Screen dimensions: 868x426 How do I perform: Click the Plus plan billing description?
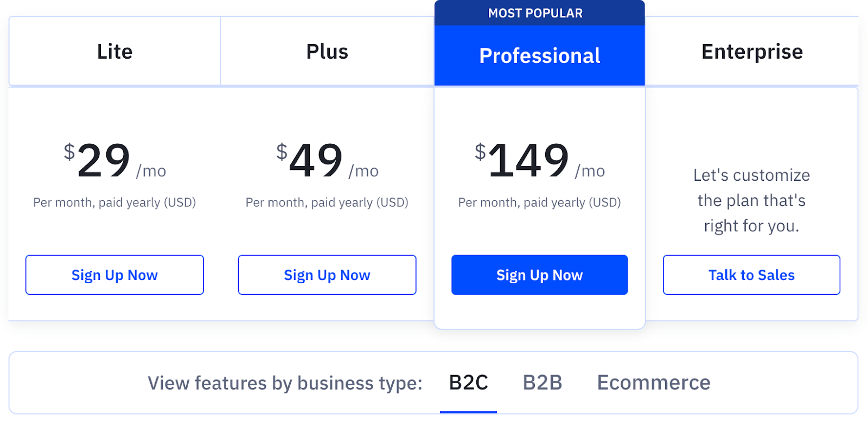327,202
